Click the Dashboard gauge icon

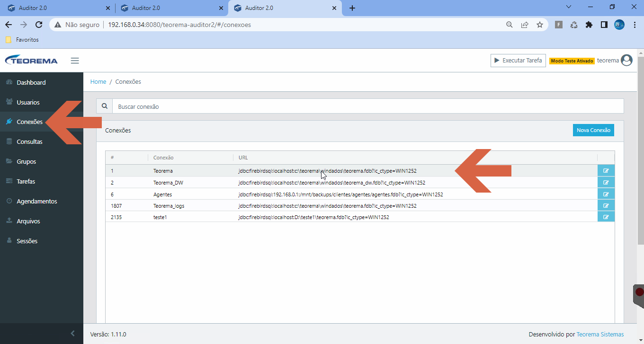coord(9,82)
